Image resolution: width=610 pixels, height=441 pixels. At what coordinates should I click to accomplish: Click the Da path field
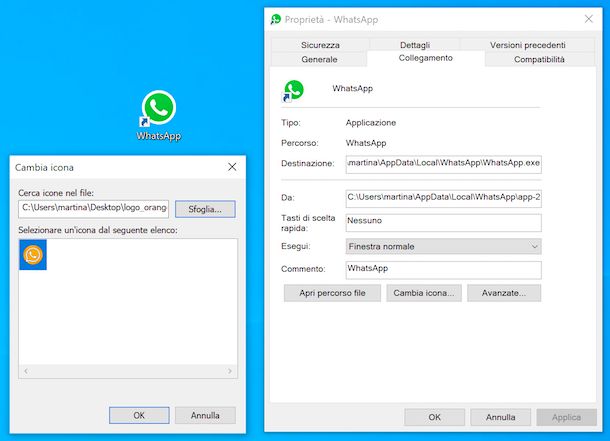[x=443, y=198]
